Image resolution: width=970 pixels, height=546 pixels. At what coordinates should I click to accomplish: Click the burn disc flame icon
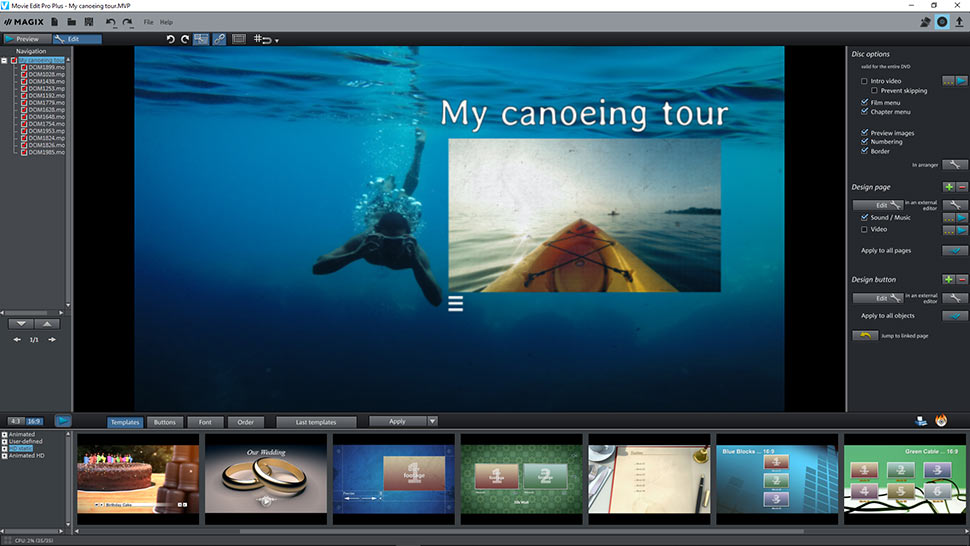(x=941, y=421)
